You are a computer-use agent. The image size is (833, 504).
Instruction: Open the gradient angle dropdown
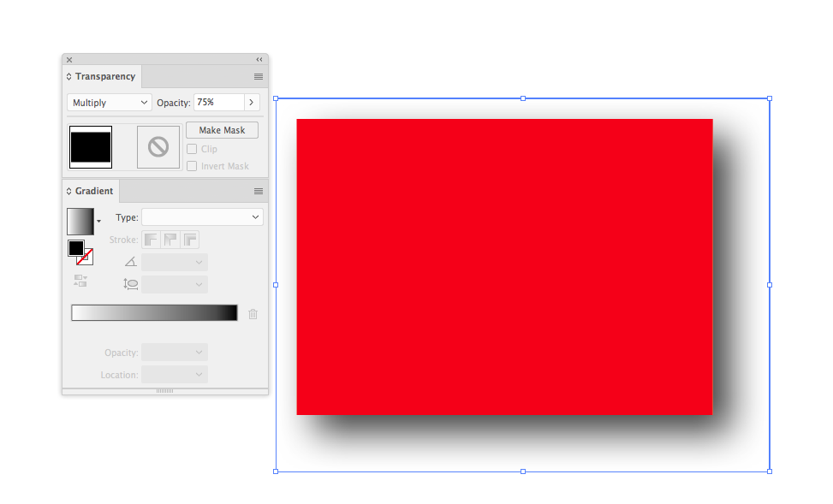[175, 263]
